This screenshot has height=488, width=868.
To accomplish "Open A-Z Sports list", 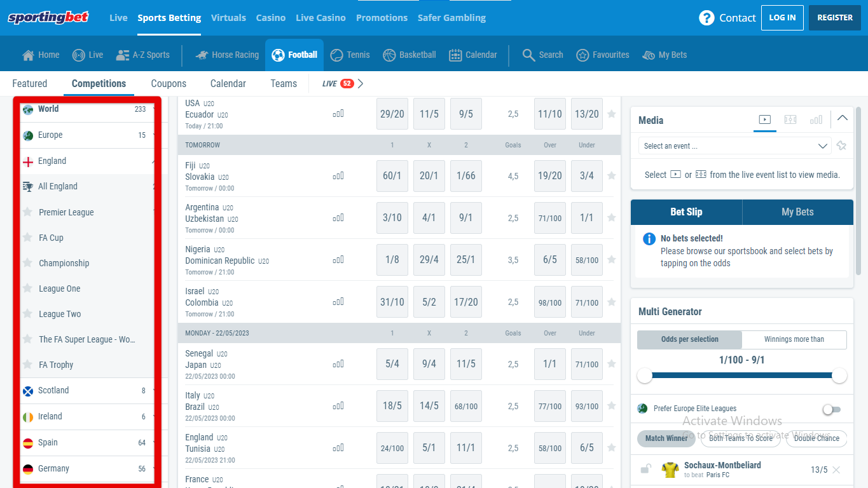I will click(x=143, y=55).
